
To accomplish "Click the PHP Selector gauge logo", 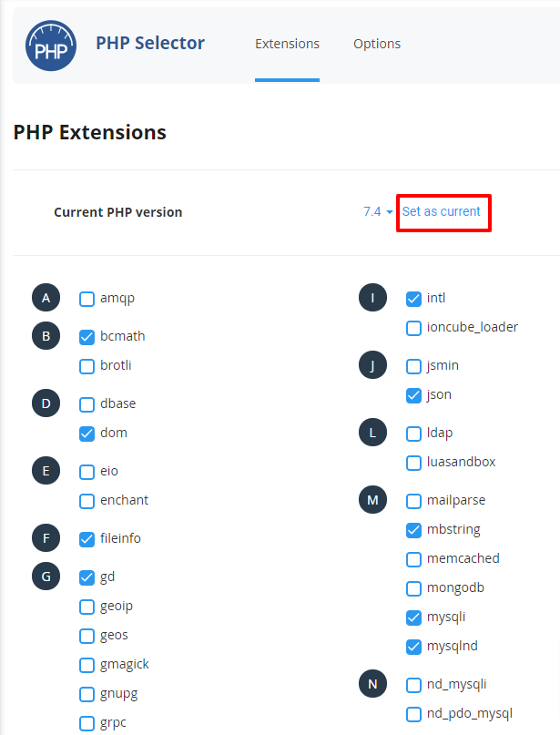I will (x=51, y=46).
